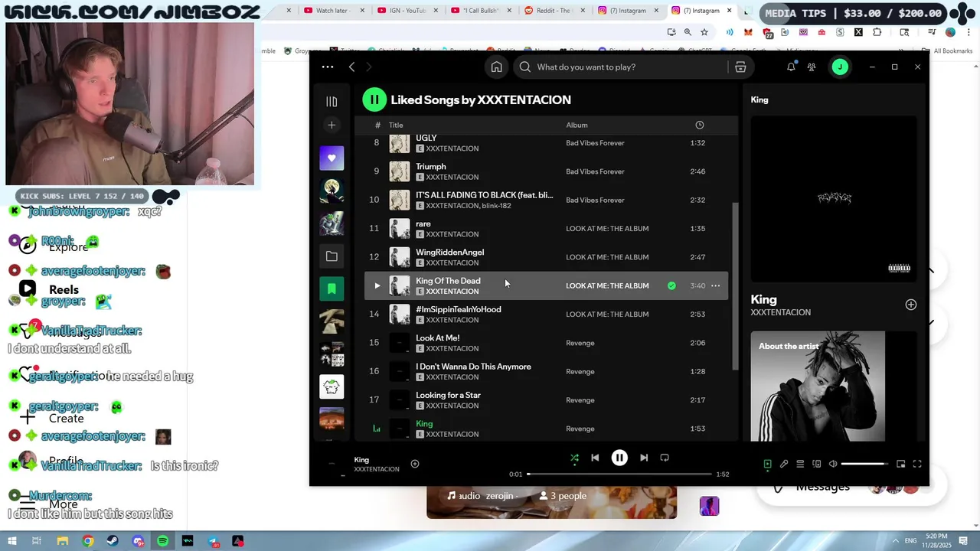Open Revenge album link on Look At Me! row
This screenshot has width=980, height=551.
(580, 343)
